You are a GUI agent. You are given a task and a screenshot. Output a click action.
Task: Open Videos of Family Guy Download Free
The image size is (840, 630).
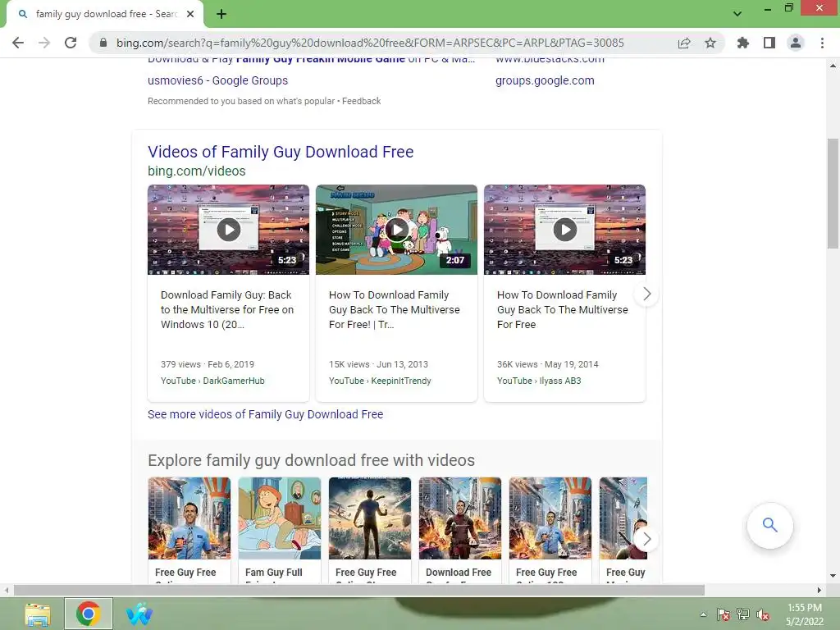pos(281,152)
